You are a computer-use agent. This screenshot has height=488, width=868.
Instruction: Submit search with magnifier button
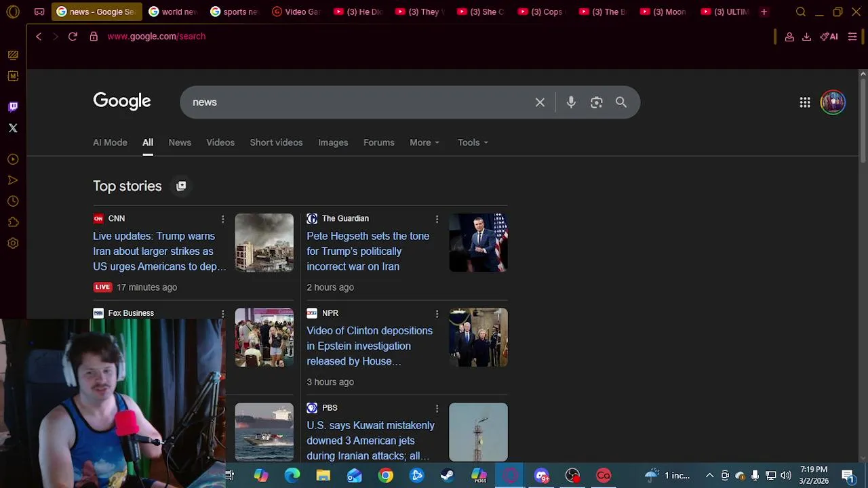point(621,102)
